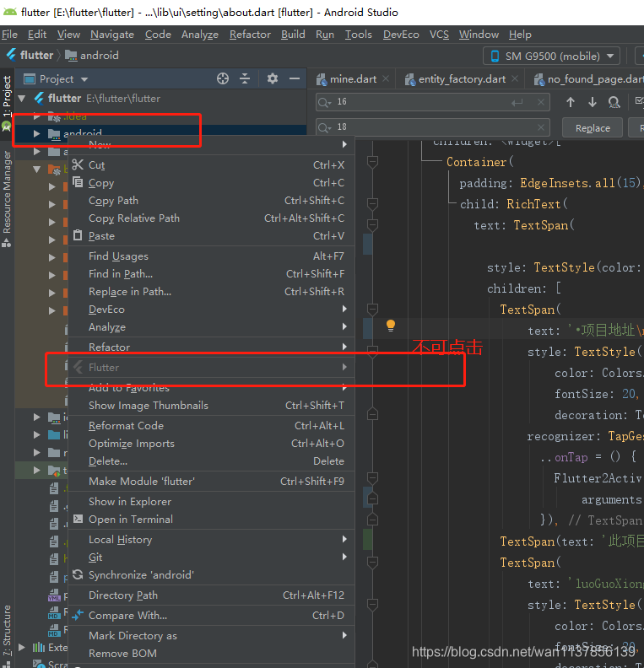Choose Reformat Code entry

tap(211, 426)
